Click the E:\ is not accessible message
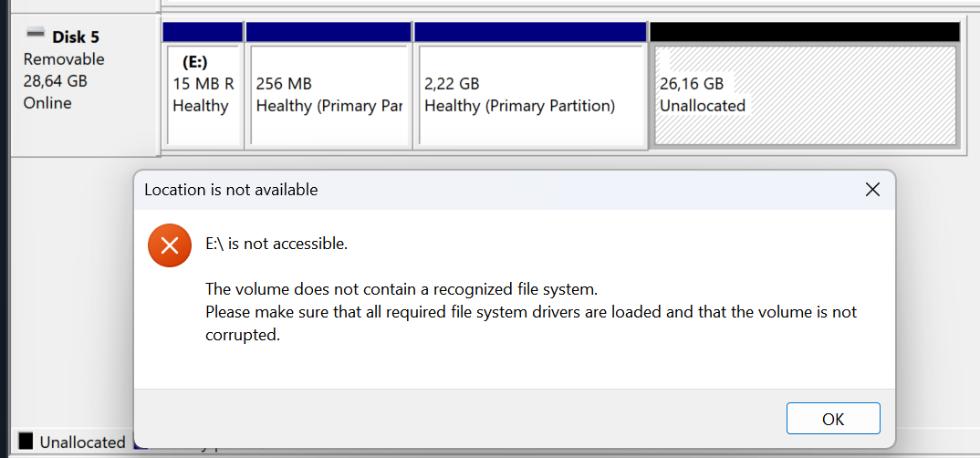Screen dimensions: 980x458 coord(276,244)
